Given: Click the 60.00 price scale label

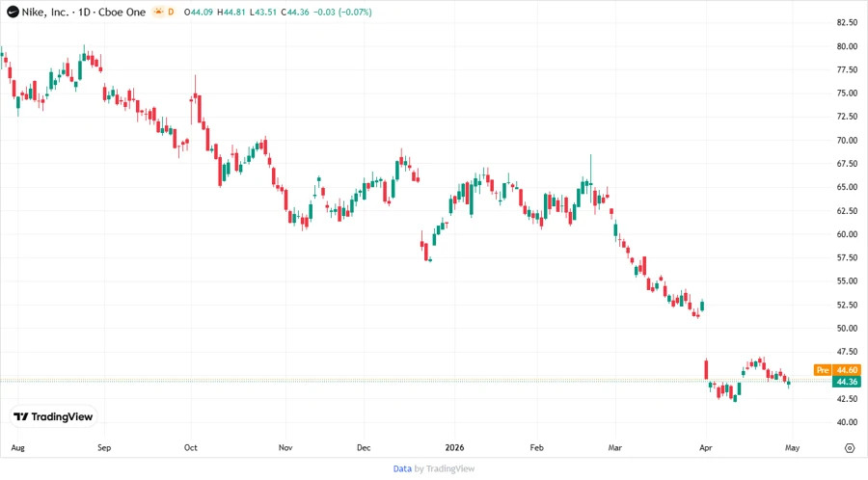Looking at the screenshot, I should (x=847, y=234).
